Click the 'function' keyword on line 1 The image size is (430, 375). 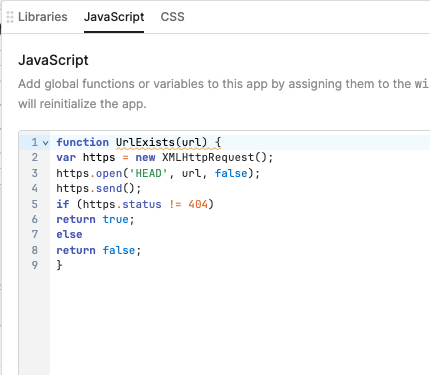(x=82, y=142)
